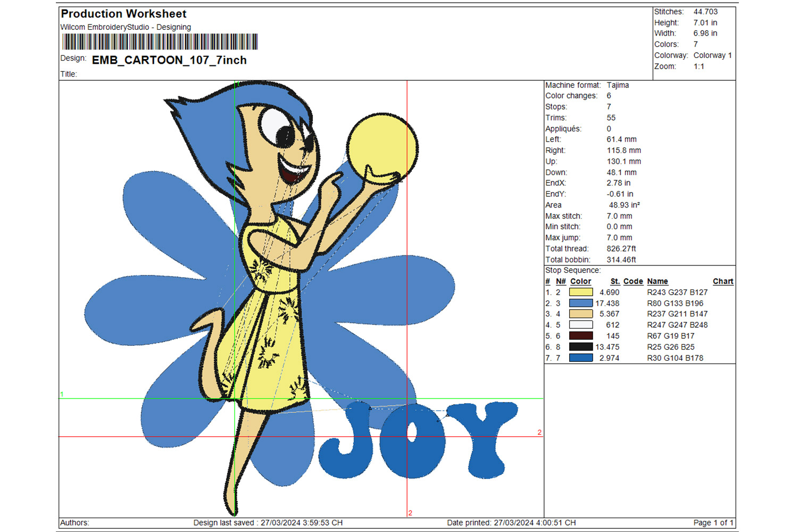The image size is (799, 532).
Task: Click the Name column header
Action: pos(657,281)
